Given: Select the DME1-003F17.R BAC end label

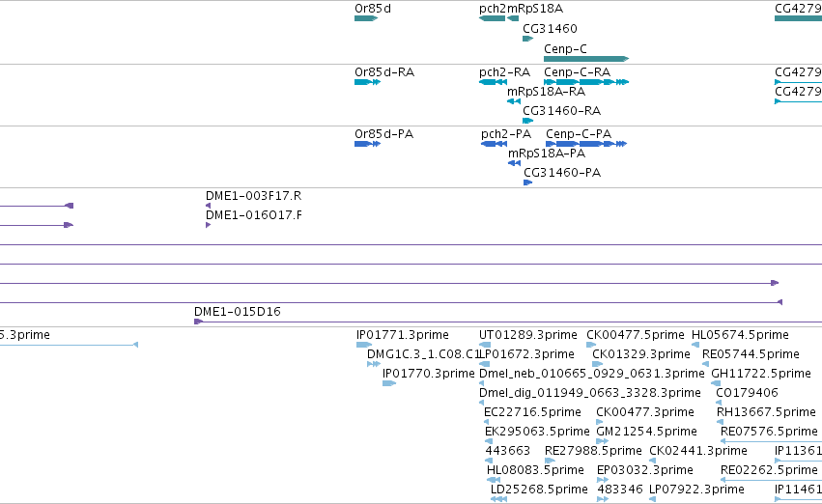Looking at the screenshot, I should coord(253,196).
